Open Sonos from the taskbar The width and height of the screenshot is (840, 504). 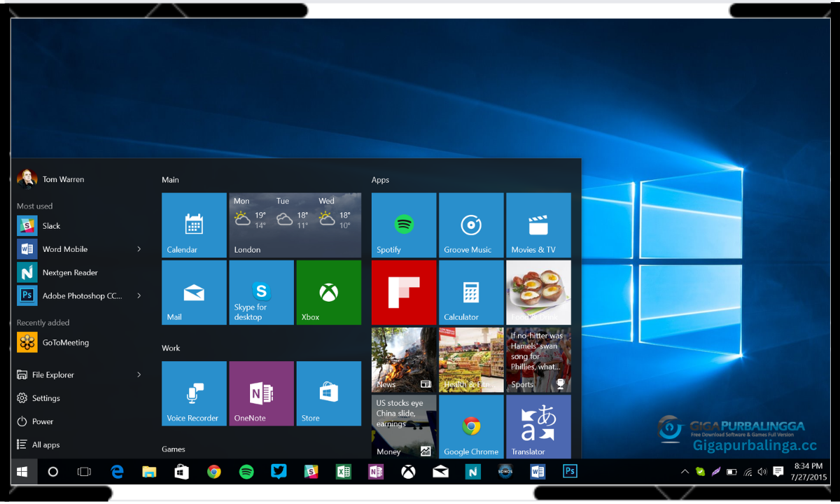pyautogui.click(x=505, y=472)
